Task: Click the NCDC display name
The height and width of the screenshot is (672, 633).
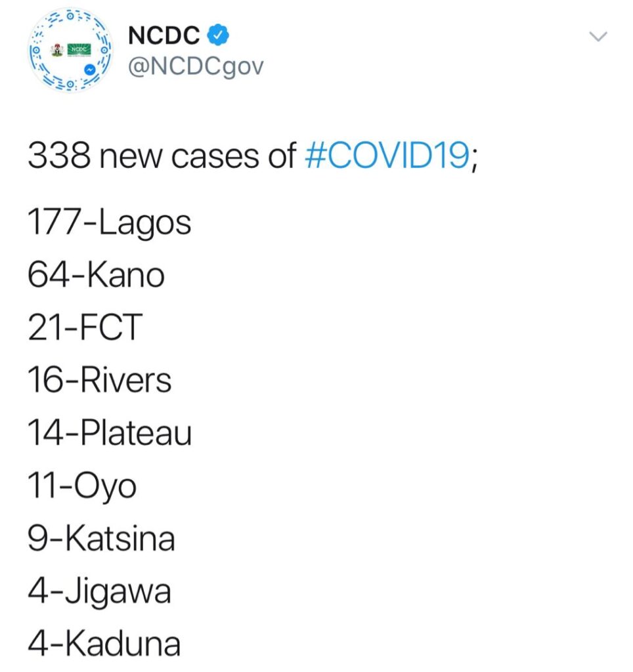Action: 164,36
